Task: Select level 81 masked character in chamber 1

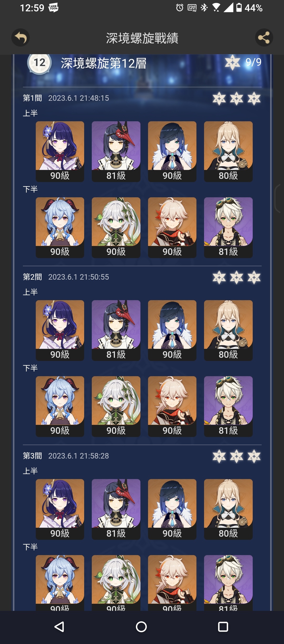Action: 116,152
